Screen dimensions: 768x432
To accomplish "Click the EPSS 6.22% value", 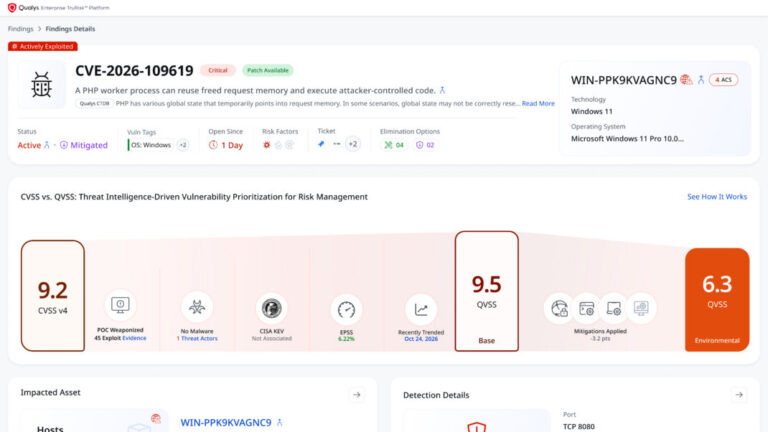I will click(346, 339).
